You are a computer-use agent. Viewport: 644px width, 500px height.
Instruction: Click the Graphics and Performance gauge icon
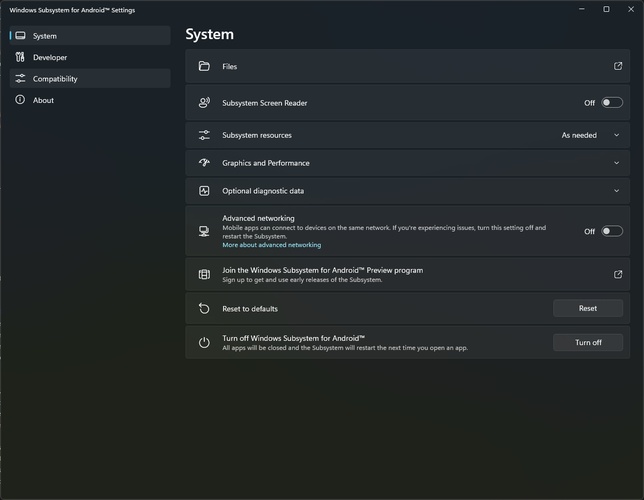[x=204, y=163]
